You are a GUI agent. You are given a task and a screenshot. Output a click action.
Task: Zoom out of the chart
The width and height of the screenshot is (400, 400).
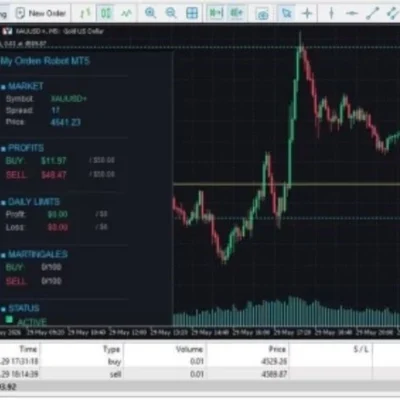[x=171, y=13]
